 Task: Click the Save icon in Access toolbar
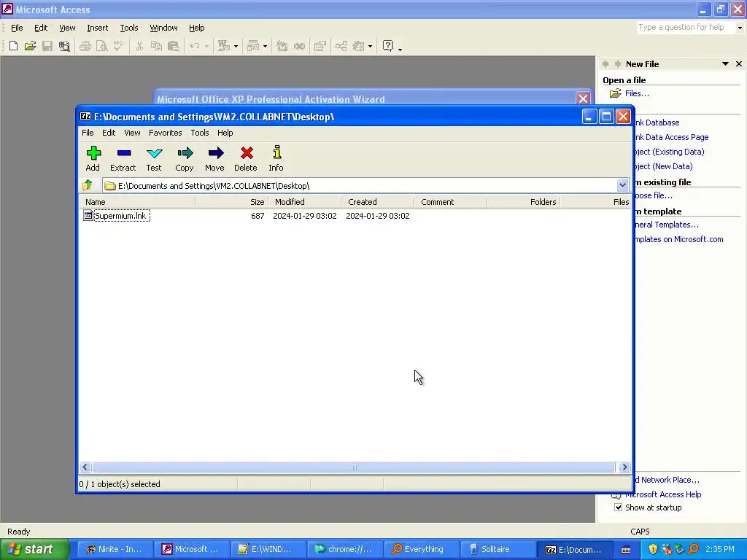click(x=47, y=46)
